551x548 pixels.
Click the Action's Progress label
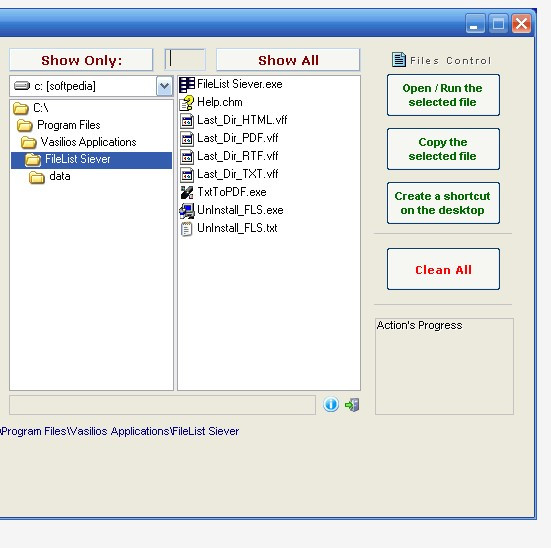tap(420, 325)
